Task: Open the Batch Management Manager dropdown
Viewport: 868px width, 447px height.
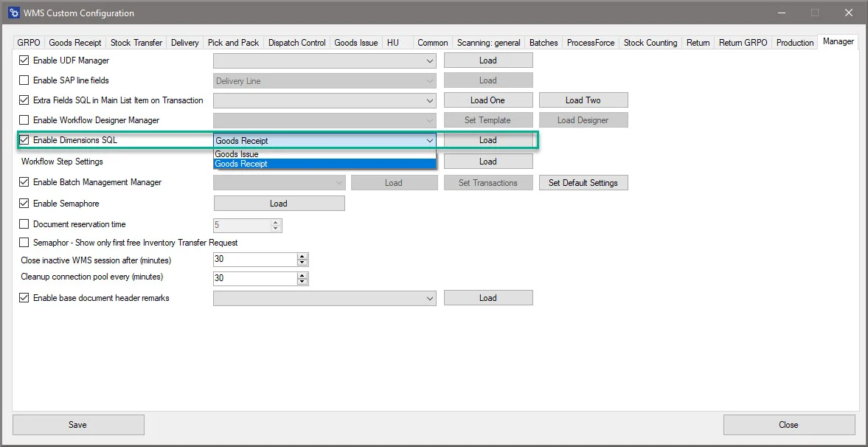Action: (280, 182)
